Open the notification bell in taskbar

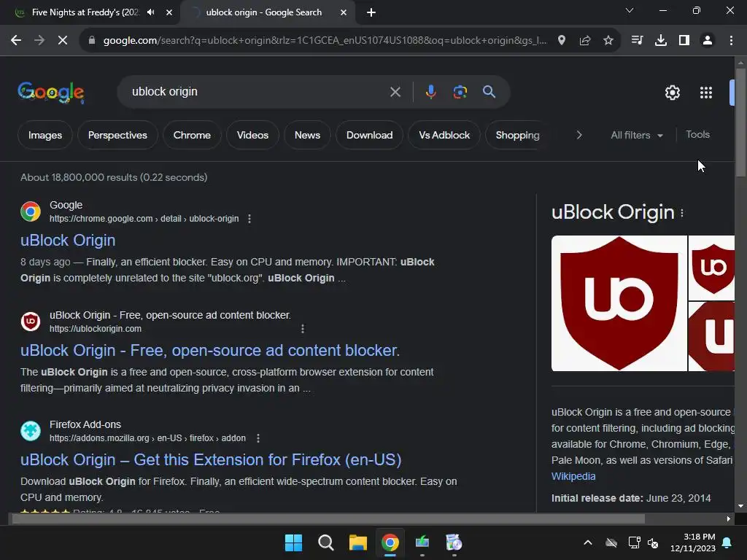(727, 542)
